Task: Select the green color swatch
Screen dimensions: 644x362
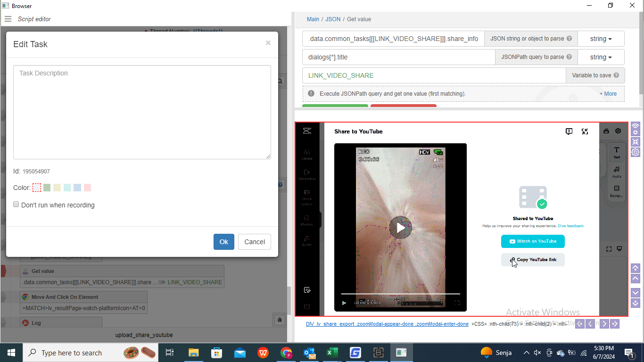Action: [47, 188]
